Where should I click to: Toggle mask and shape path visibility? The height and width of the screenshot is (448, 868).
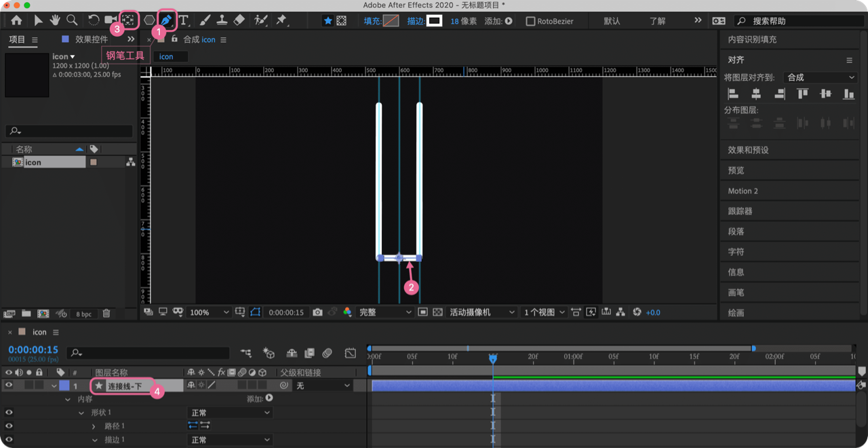coord(255,312)
